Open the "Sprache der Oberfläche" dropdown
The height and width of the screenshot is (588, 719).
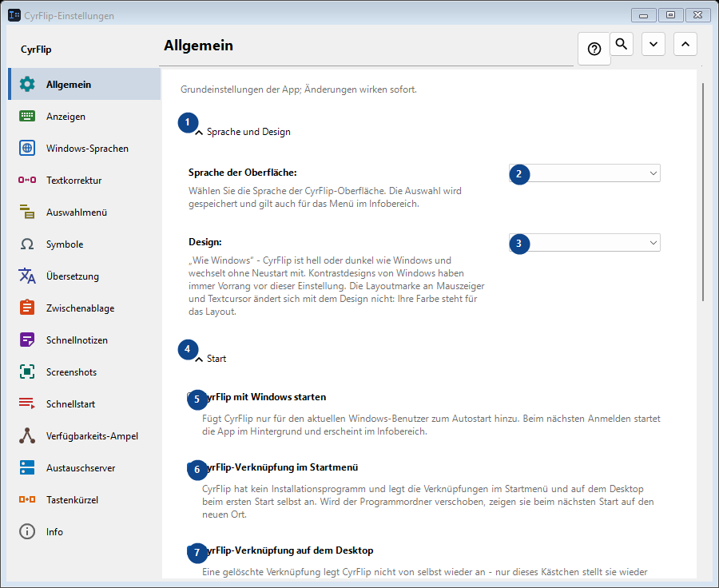click(x=585, y=173)
